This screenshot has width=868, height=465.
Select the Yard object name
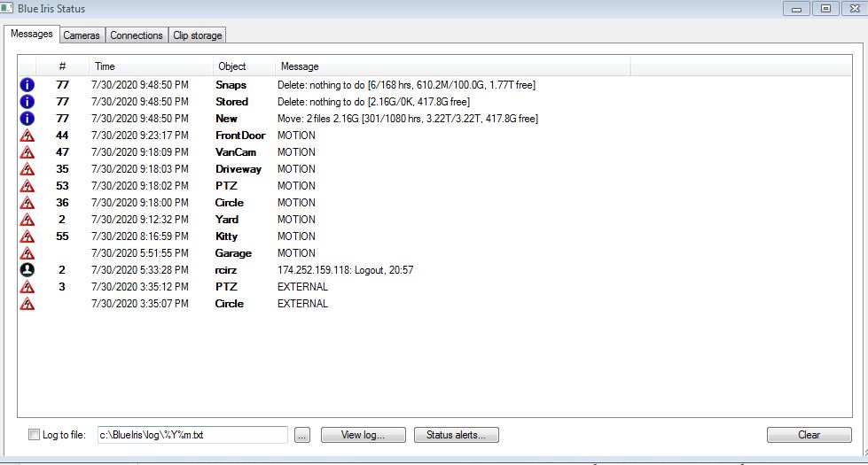tap(226, 220)
